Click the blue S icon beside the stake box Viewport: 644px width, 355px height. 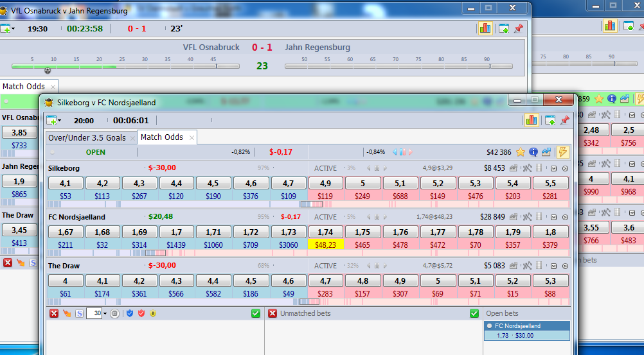pyautogui.click(x=79, y=313)
